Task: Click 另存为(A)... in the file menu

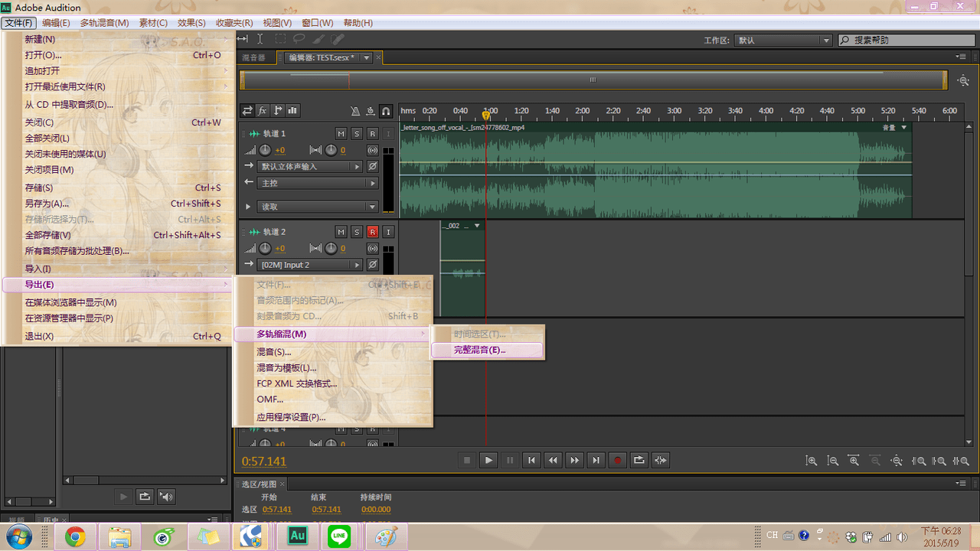Action: click(x=47, y=204)
